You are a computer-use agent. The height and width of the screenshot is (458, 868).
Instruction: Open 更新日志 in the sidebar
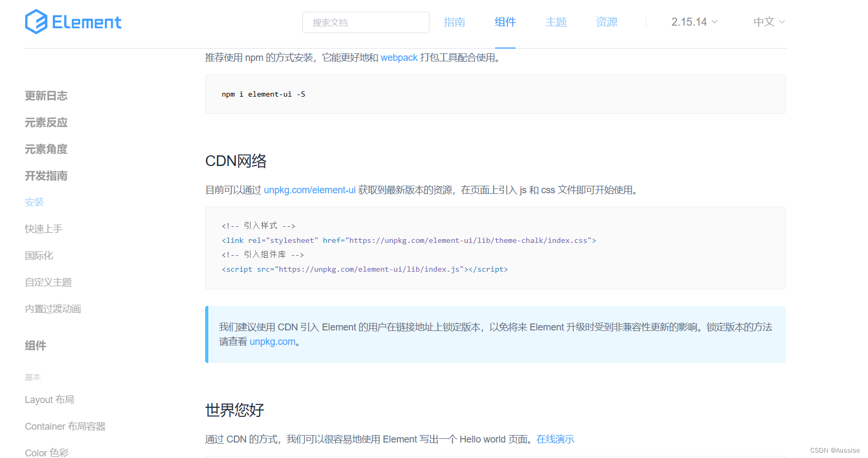(x=46, y=96)
